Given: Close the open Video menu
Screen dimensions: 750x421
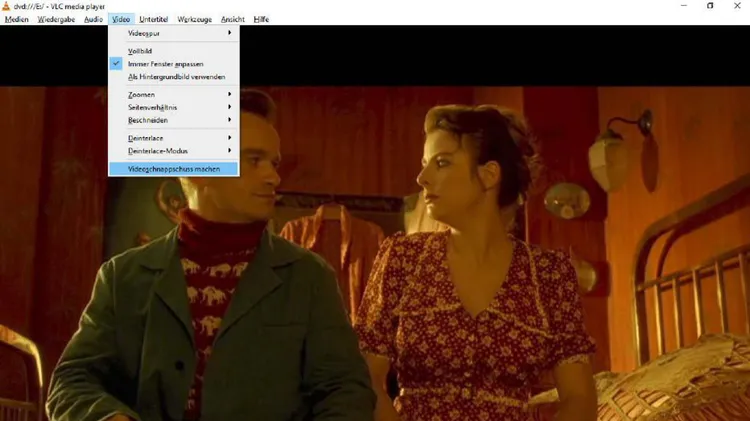Looking at the screenshot, I should 121,19.
